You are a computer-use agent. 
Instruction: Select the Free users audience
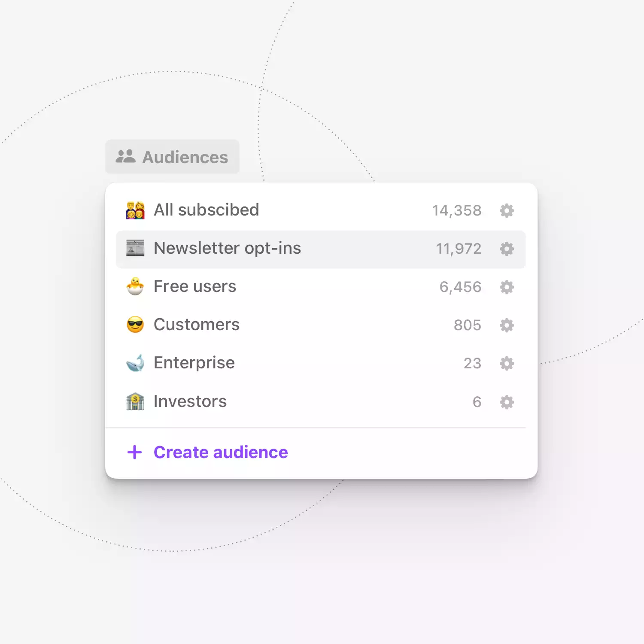321,287
